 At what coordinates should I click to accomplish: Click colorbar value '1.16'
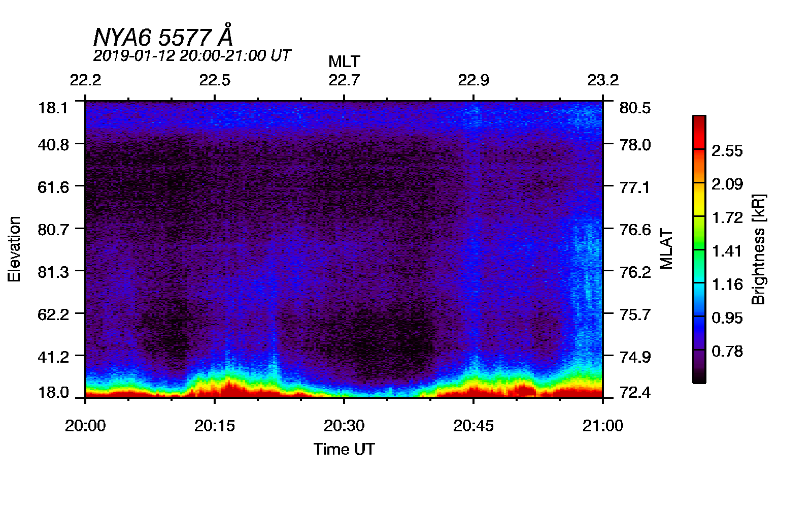click(727, 284)
